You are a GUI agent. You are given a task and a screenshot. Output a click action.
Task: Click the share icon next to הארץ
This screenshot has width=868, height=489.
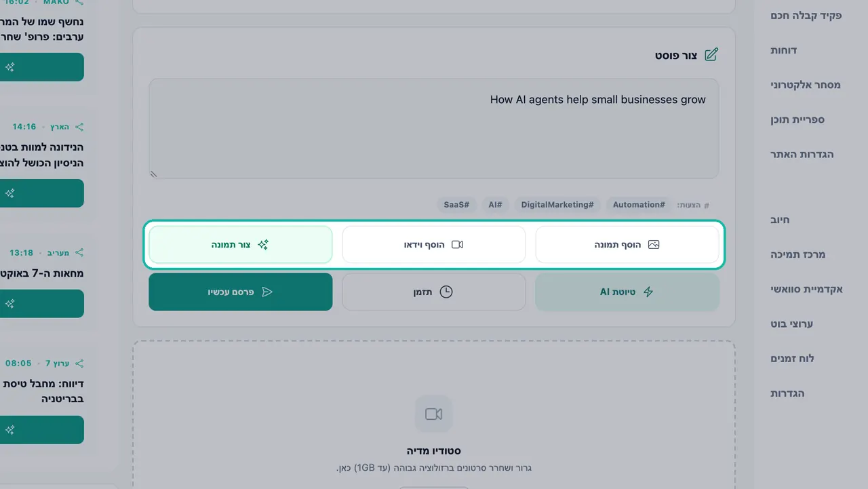coord(79,127)
